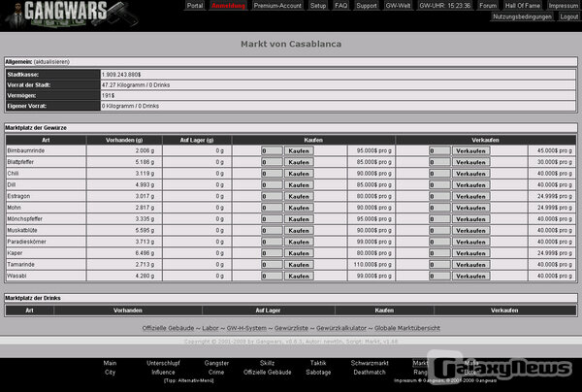582x392 pixels.
Task: Click Kaufen button for Muskatblüte
Action: tap(299, 231)
